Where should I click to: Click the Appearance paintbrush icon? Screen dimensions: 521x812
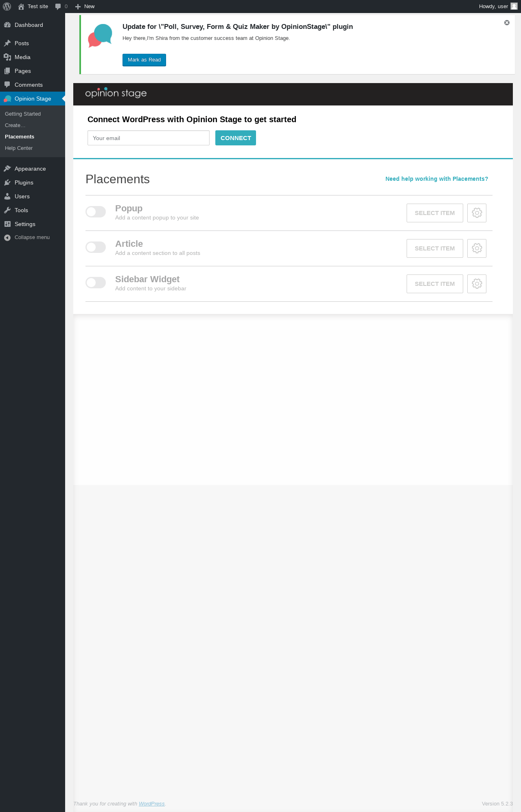coord(7,169)
